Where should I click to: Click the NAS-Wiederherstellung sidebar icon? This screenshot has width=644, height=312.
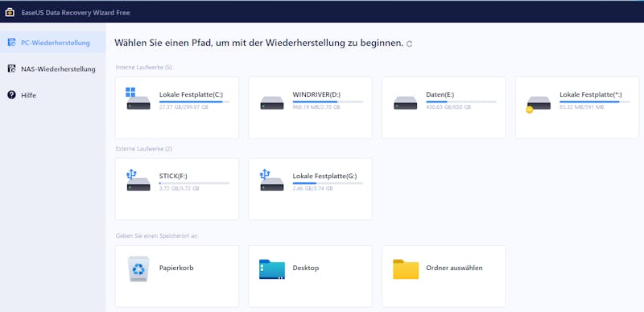click(11, 69)
